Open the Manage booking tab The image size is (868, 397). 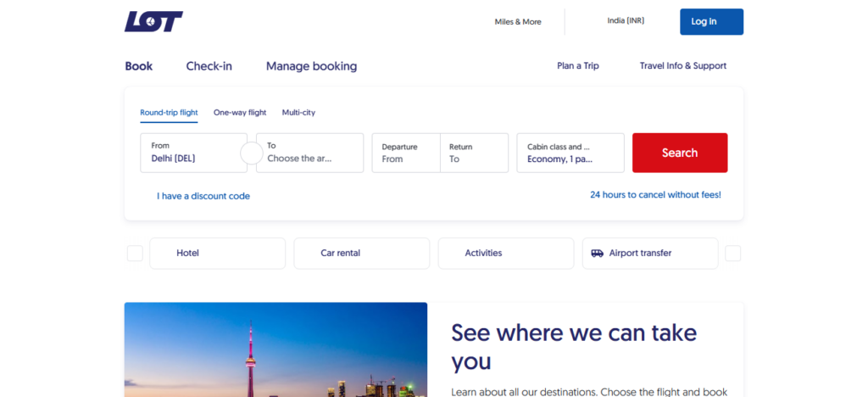[311, 66]
